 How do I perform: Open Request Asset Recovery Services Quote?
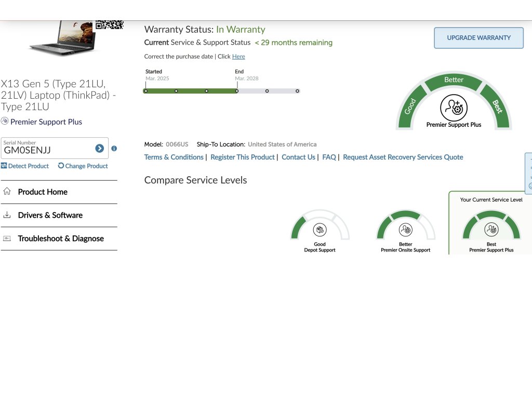[403, 157]
